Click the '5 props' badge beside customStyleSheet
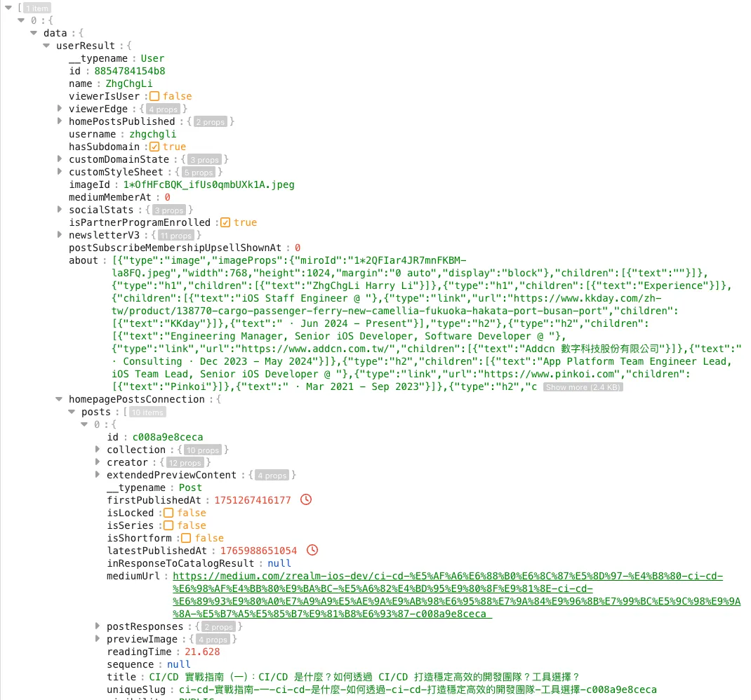Viewport: 751px width, 700px height. (198, 173)
